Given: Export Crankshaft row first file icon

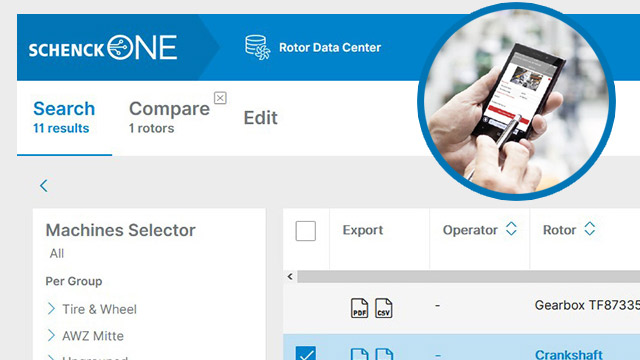Looking at the screenshot, I should pyautogui.click(x=359, y=354).
